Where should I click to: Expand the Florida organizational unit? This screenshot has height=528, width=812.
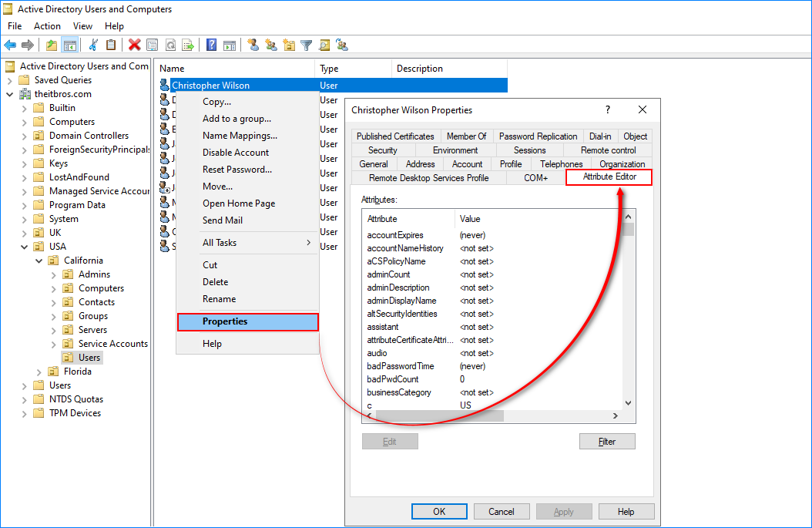click(x=39, y=372)
